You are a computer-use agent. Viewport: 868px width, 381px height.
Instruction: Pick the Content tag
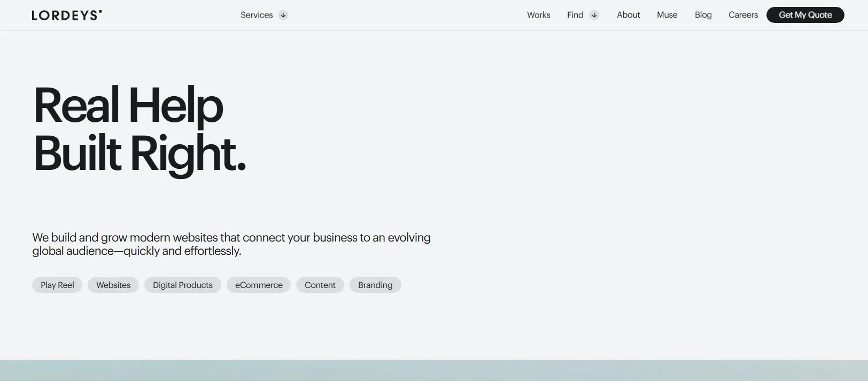point(320,285)
